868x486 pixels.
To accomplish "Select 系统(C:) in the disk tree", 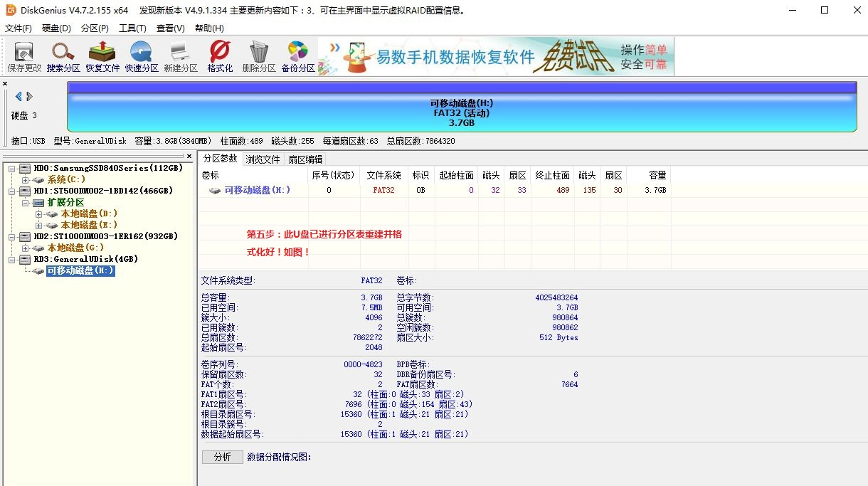I will 66,180.
